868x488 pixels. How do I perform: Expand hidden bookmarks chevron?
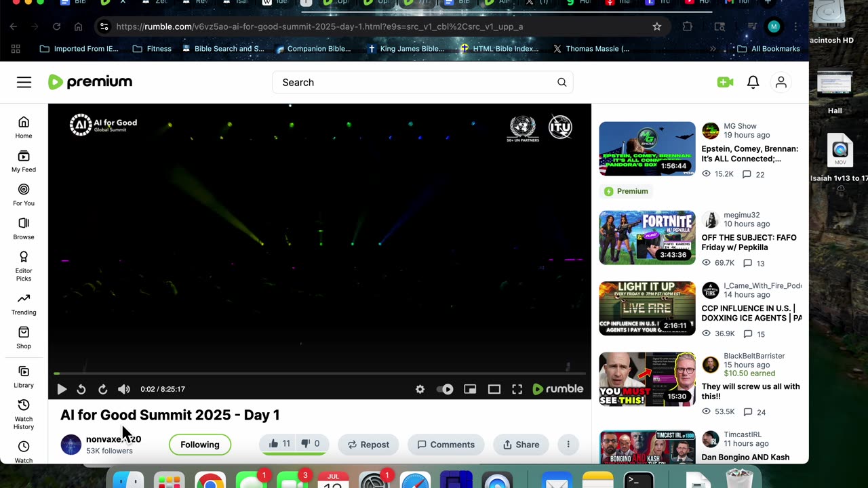click(713, 49)
